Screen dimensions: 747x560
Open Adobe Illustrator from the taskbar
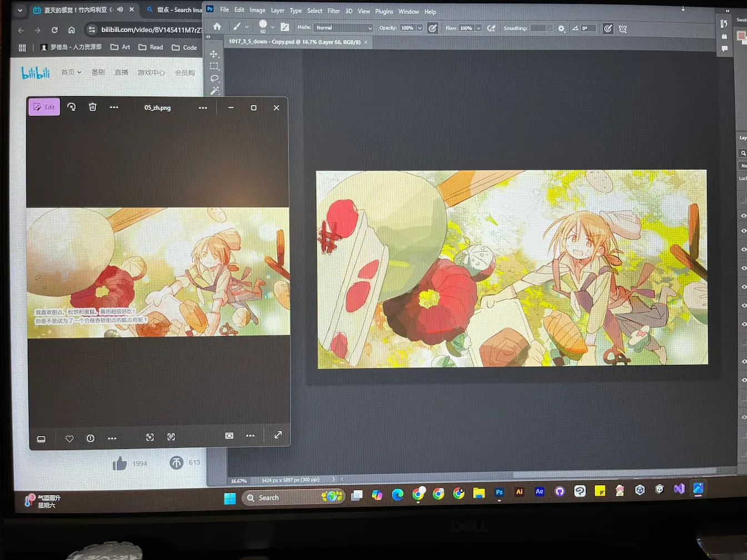point(519,492)
